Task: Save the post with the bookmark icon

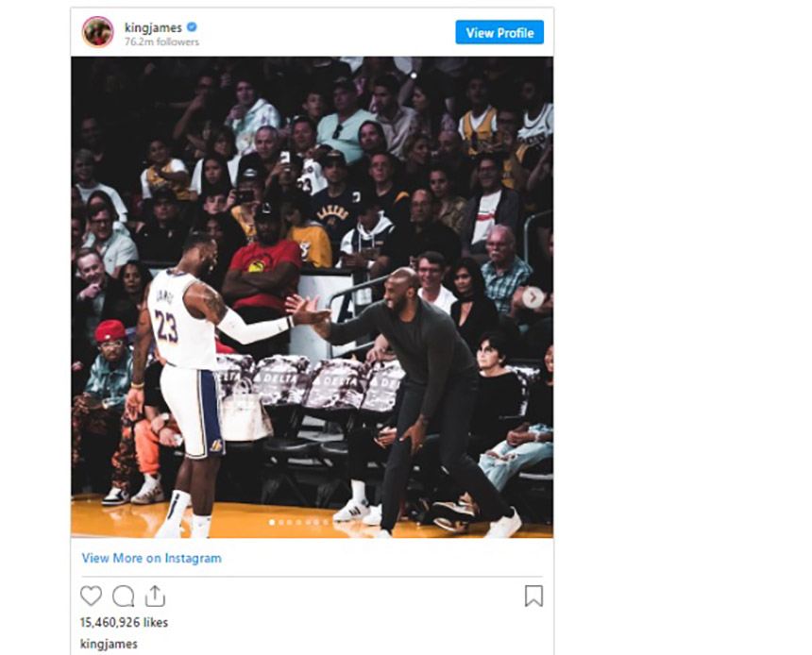Action: click(533, 596)
